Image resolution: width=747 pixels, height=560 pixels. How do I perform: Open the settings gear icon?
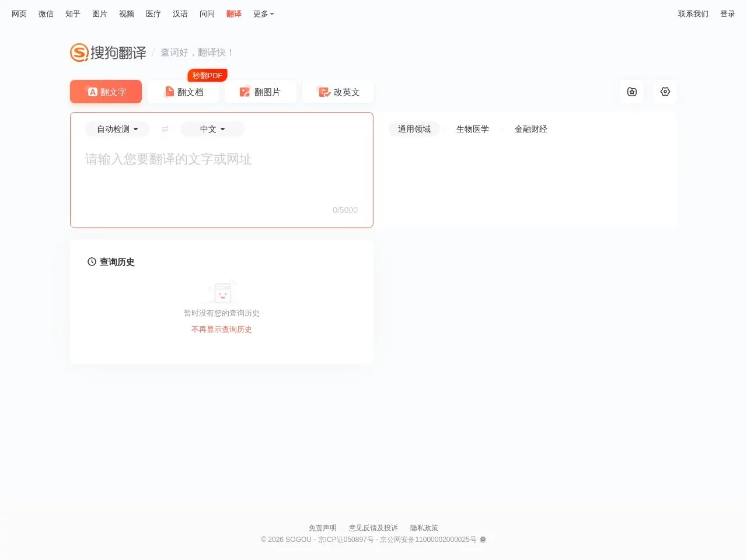(x=665, y=92)
